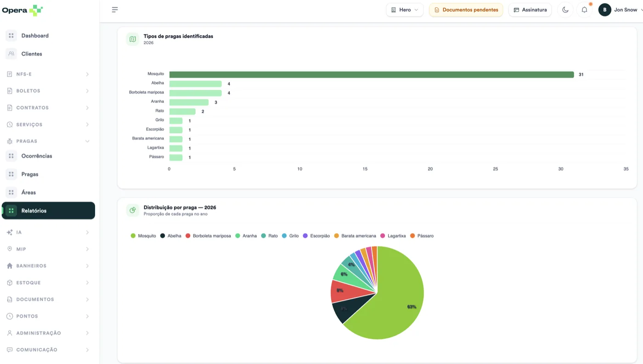Toggle Escorpião in the pie chart legend
Viewport: 643px width, 364px height.
[316, 236]
